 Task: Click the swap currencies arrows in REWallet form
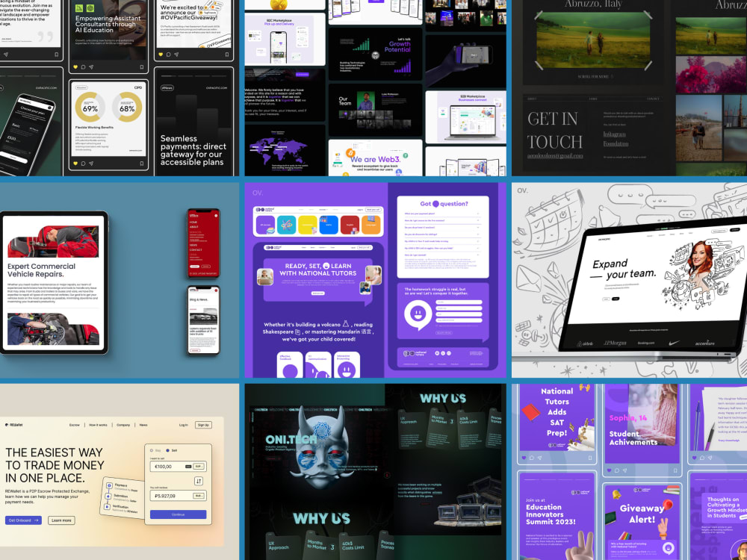pos(199,481)
